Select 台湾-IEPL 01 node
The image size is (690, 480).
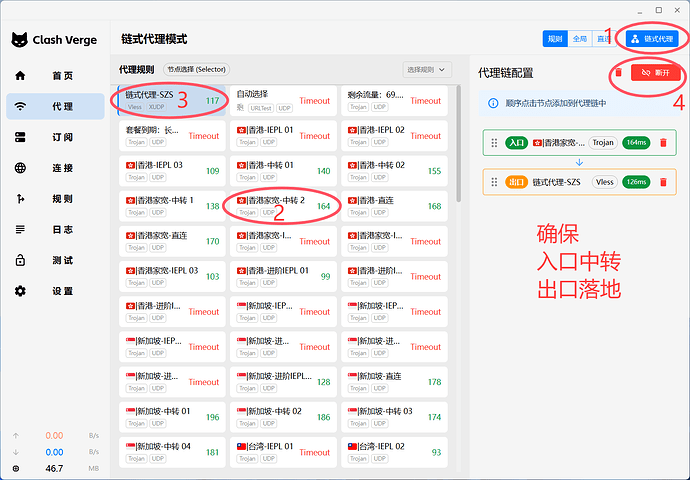click(x=283, y=452)
